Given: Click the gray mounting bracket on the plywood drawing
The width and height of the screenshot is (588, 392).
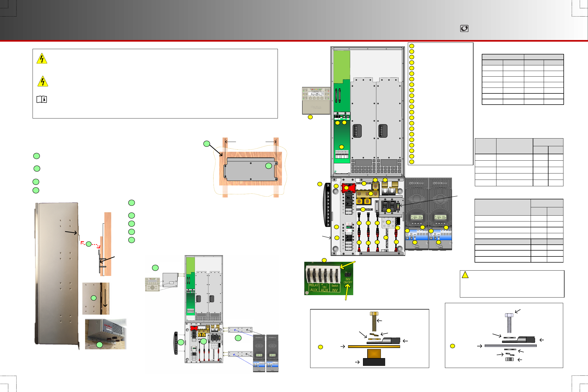Looking at the screenshot, I should pyautogui.click(x=251, y=169).
